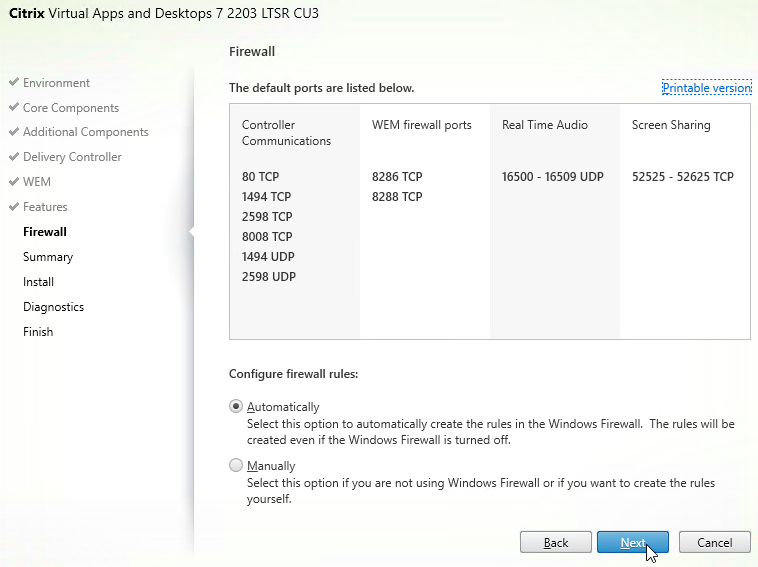Click the Core Components checkmark icon
The height and width of the screenshot is (567, 758).
14,108
